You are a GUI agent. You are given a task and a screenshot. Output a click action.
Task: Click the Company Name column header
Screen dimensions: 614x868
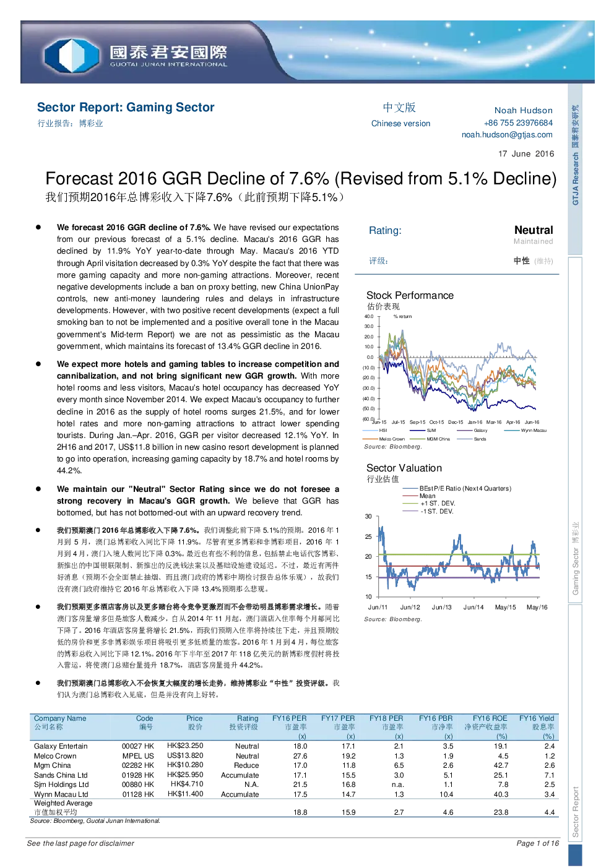coord(60,718)
